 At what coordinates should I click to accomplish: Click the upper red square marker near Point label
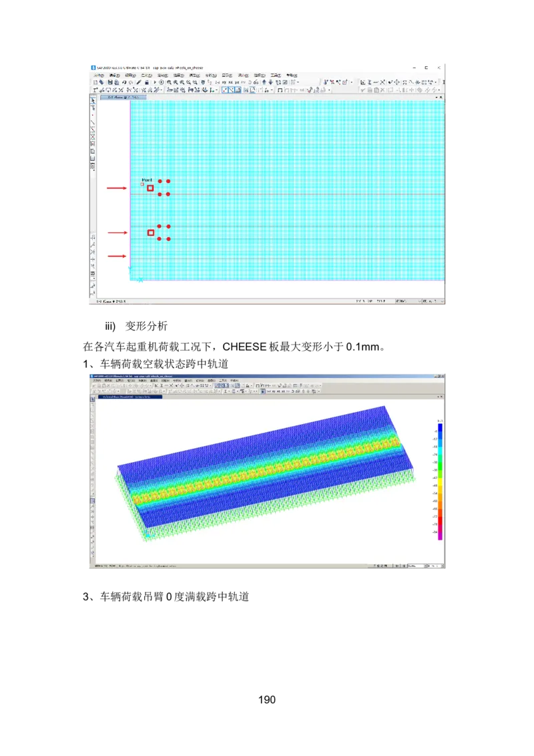click(150, 188)
